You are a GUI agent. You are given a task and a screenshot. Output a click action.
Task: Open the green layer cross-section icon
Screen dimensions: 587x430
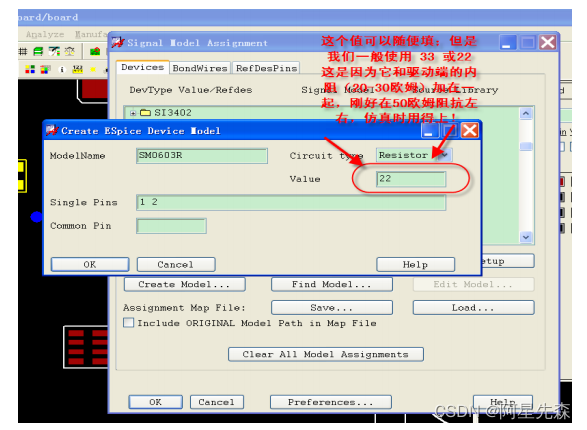point(38,52)
